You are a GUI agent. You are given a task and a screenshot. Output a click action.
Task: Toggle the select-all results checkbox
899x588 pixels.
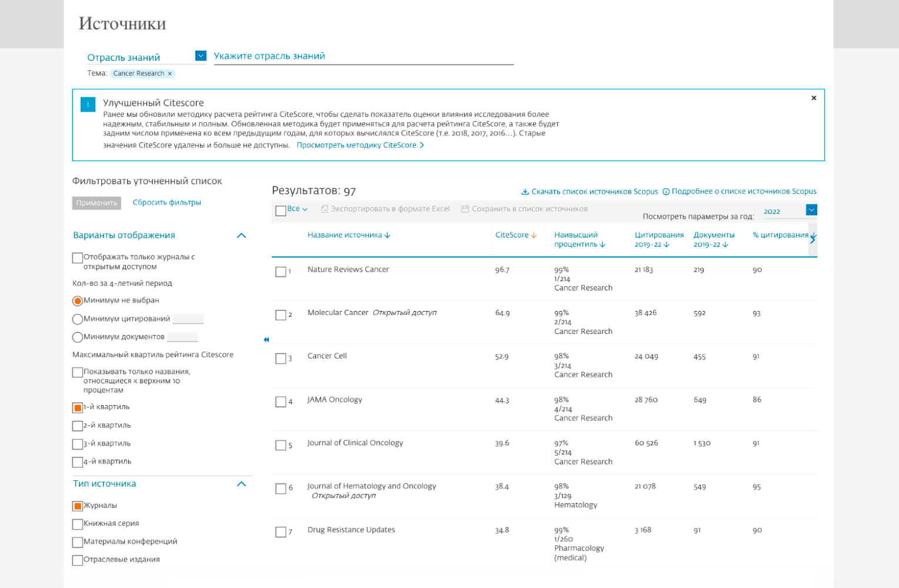[x=281, y=211]
